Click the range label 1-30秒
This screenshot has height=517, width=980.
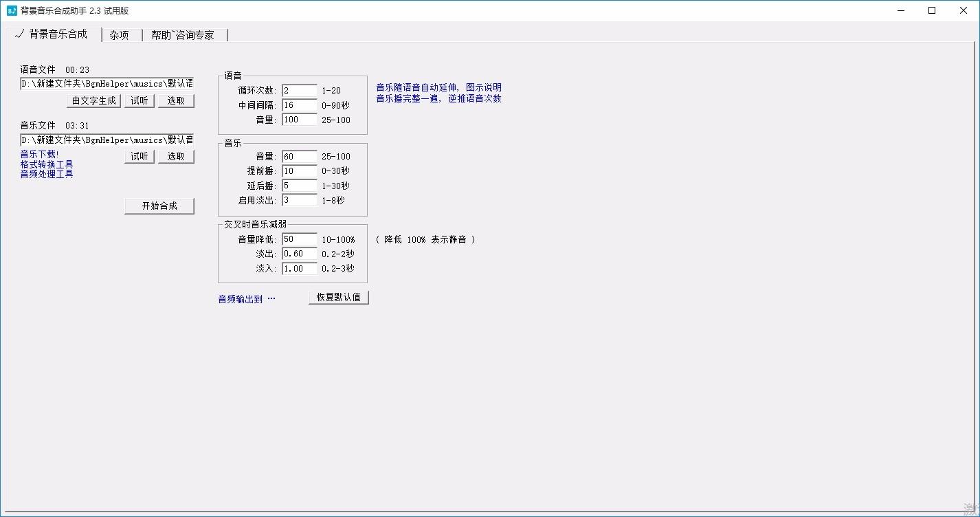tap(335, 186)
